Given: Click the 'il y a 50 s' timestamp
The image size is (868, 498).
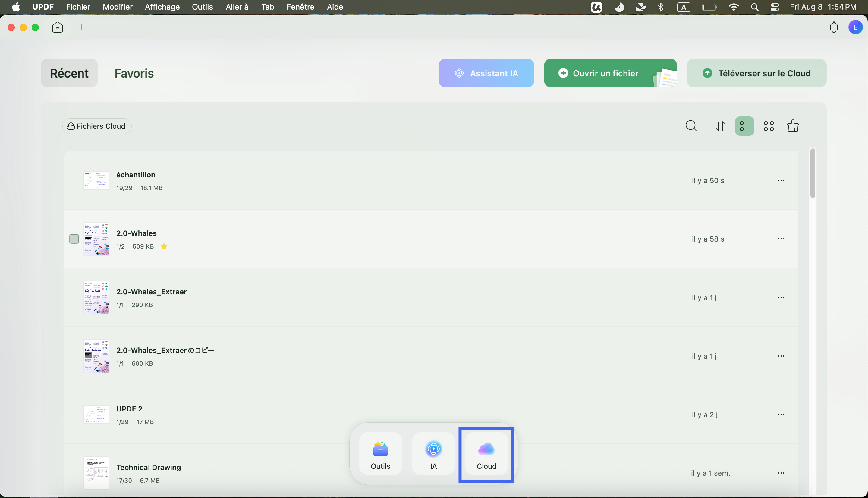Looking at the screenshot, I should (708, 180).
